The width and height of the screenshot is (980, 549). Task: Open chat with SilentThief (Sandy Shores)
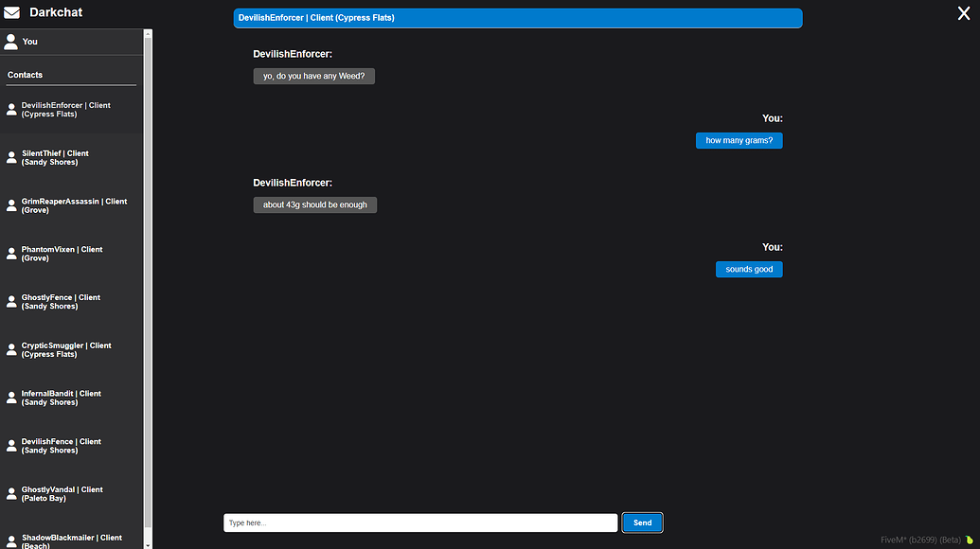pos(71,157)
